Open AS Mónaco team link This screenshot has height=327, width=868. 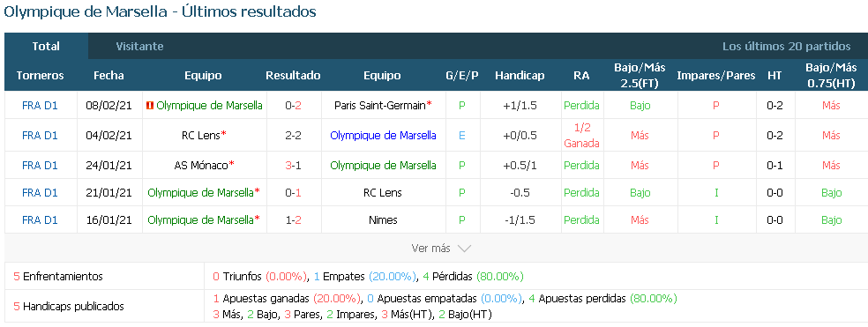click(201, 166)
